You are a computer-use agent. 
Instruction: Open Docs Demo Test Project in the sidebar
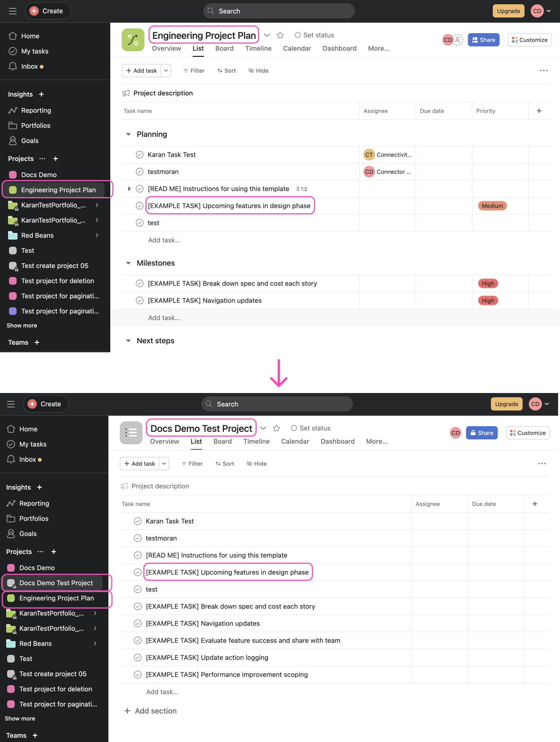pyautogui.click(x=56, y=583)
